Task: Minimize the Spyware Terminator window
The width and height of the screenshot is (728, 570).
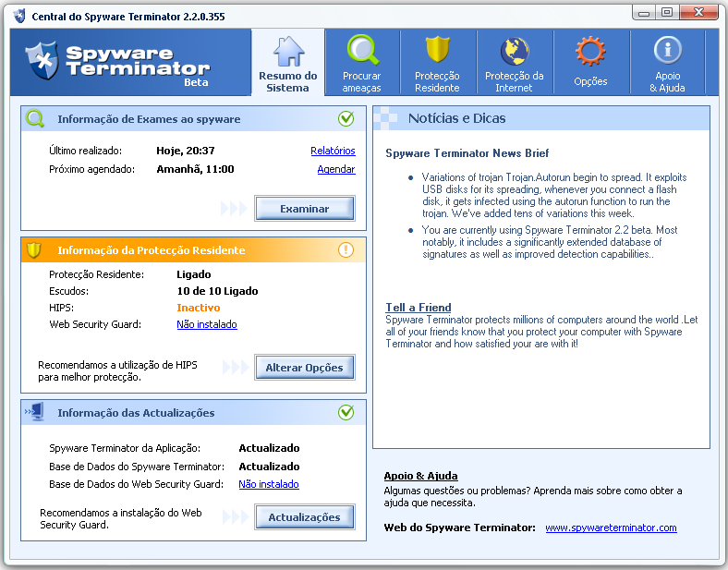Action: (x=644, y=13)
